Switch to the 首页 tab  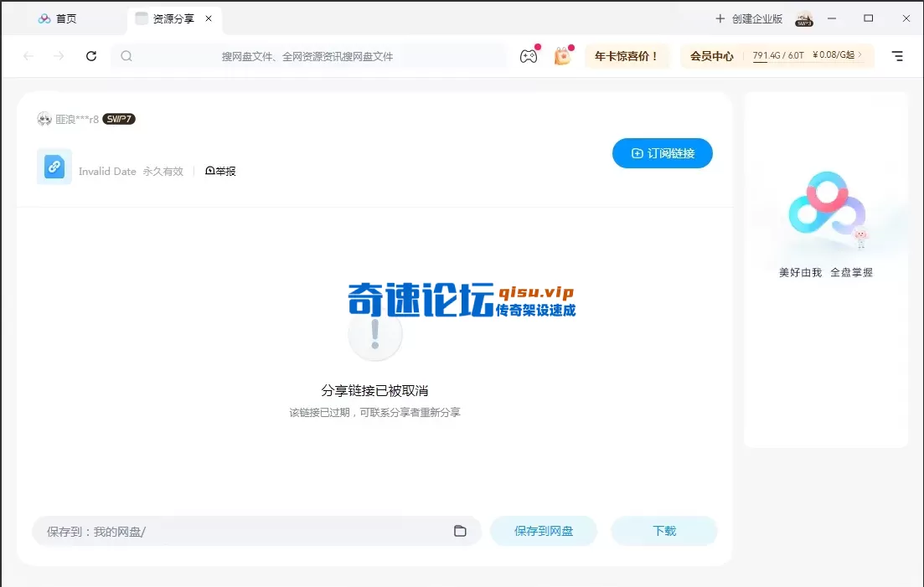(58, 18)
